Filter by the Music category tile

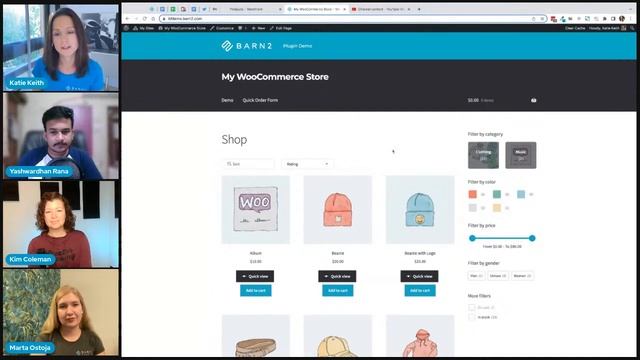[521, 155]
